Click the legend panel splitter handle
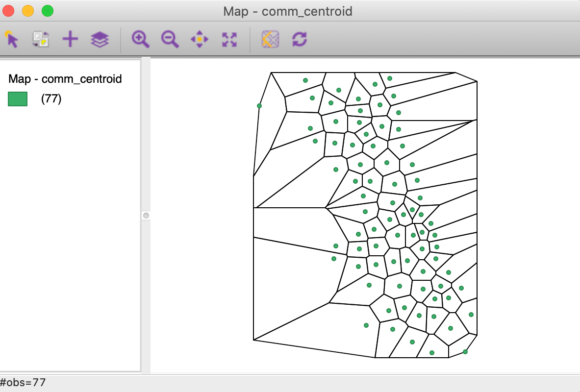580x392 pixels. click(146, 216)
